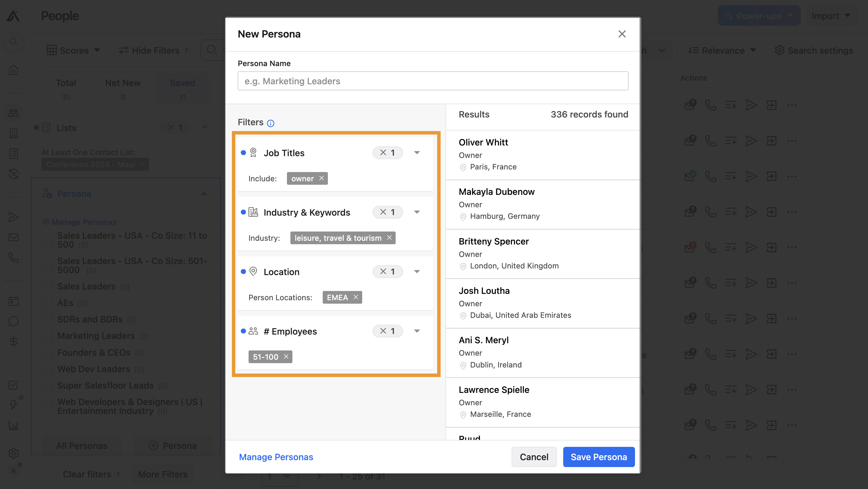The height and width of the screenshot is (489, 868).
Task: Open the Manage Personas link in dialog
Action: [x=276, y=457]
